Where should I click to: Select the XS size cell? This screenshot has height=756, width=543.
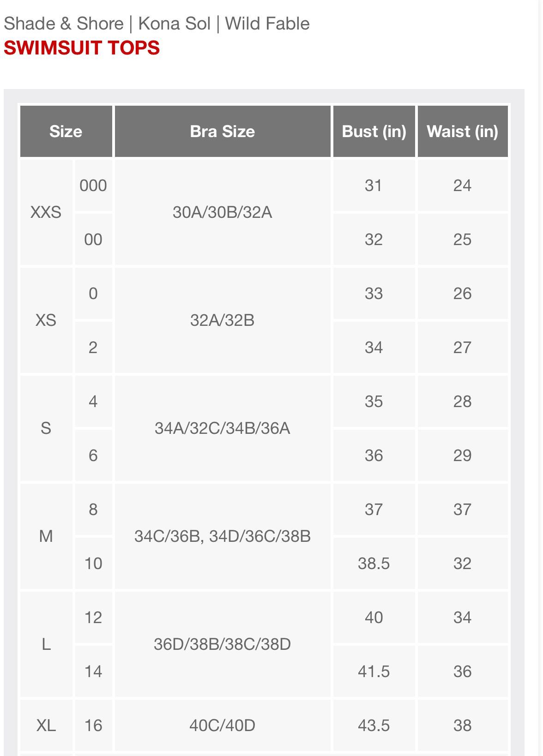pos(46,320)
